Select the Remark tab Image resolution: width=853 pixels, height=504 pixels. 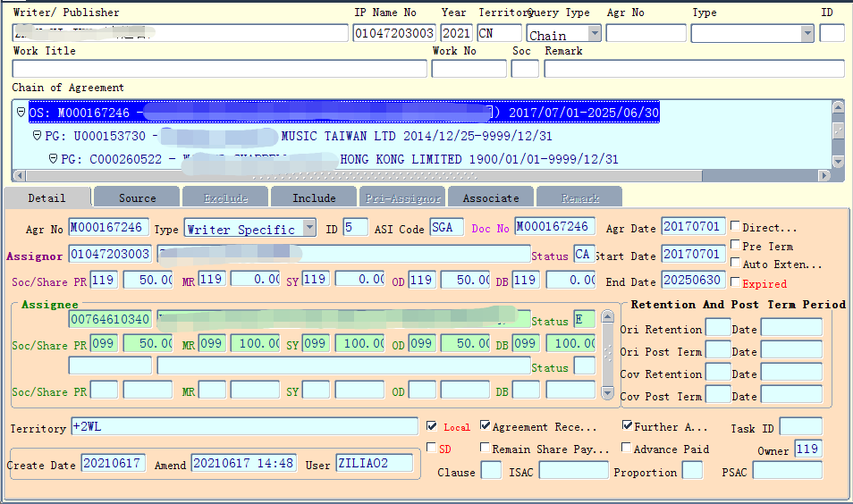[579, 197]
